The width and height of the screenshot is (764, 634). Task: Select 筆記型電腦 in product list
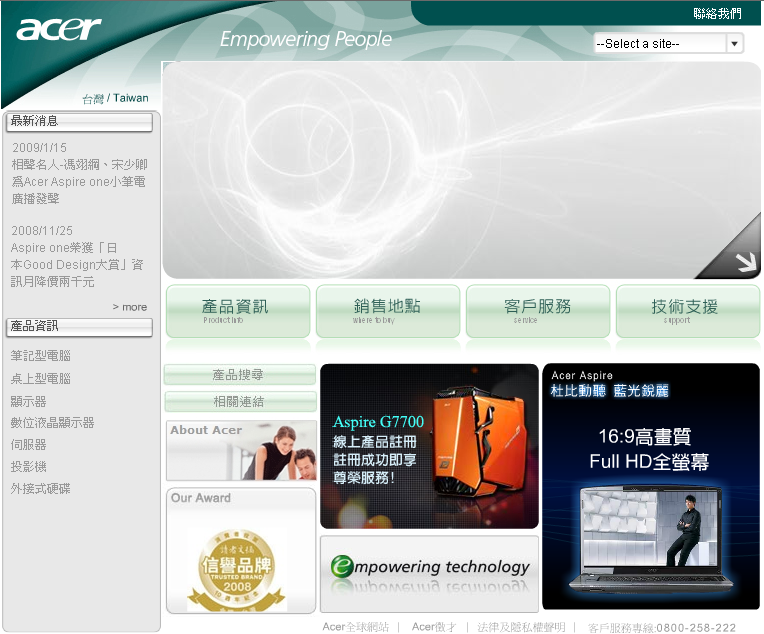coord(40,356)
